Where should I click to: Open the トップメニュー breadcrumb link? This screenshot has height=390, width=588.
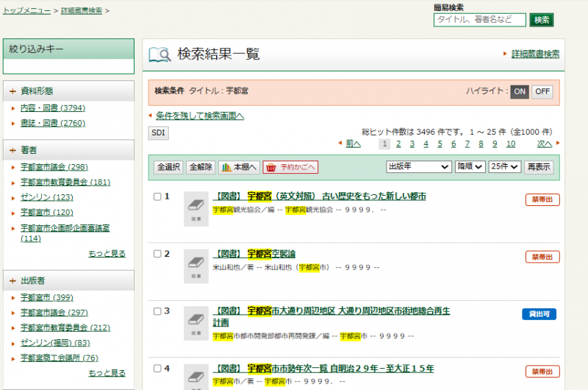(x=27, y=11)
